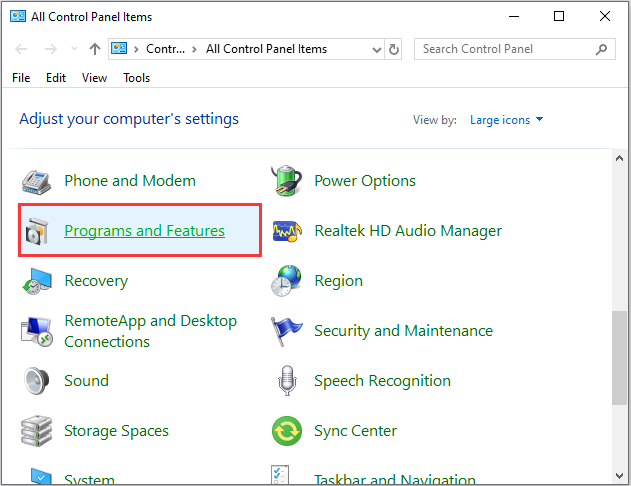
Task: Expand the chevron before Contr... breadcrumb
Action: [x=136, y=49]
